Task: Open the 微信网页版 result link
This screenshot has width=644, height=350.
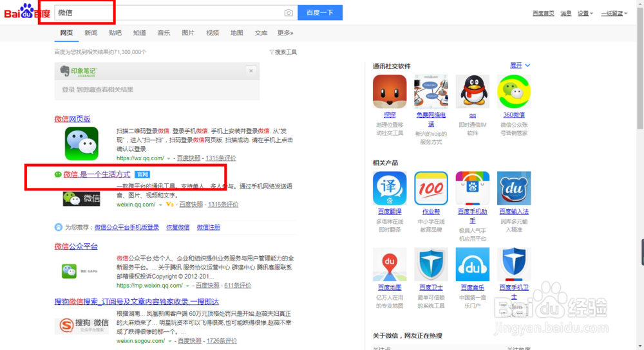Action: click(72, 119)
